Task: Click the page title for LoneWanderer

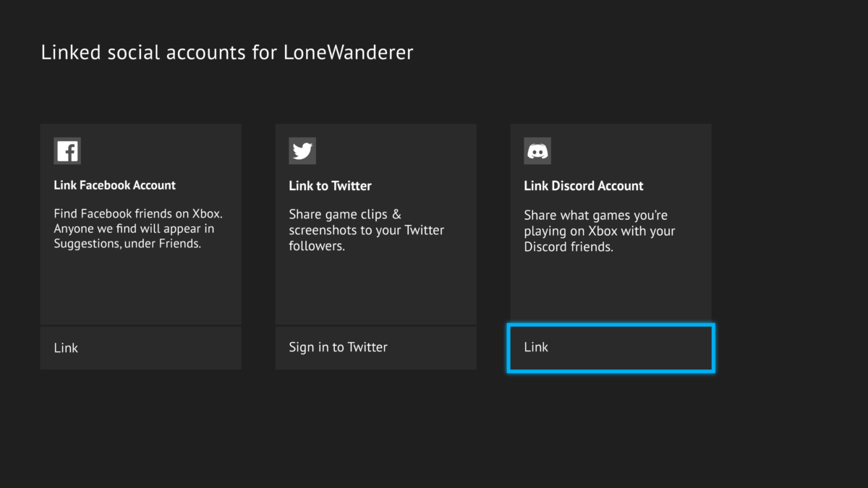Action: tap(227, 51)
